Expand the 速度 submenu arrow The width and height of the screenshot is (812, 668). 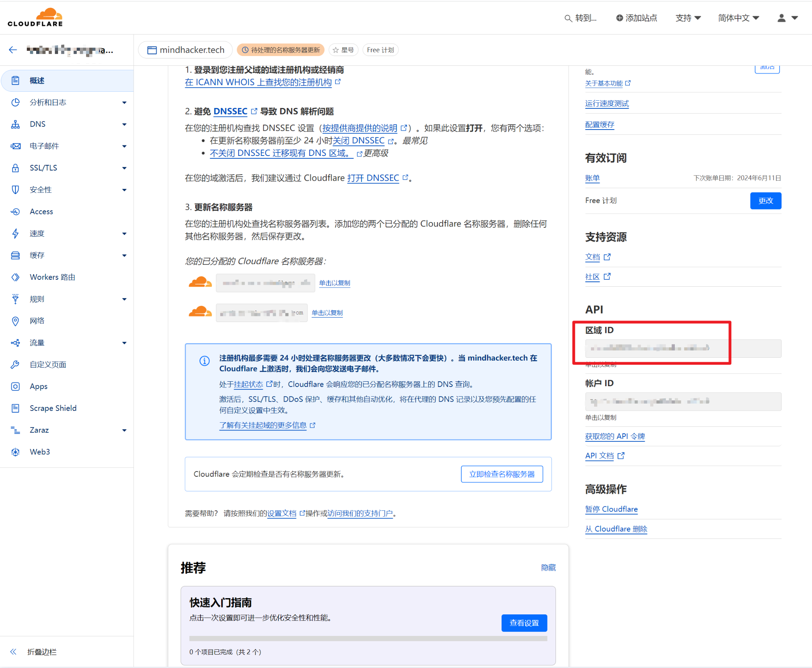coord(124,233)
